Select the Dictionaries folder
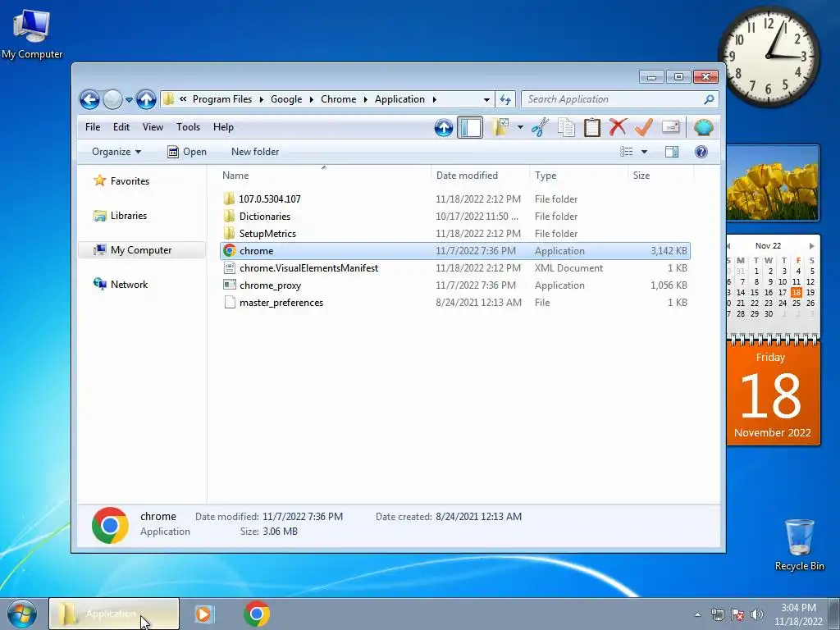Image resolution: width=840 pixels, height=630 pixels. (454, 217)
